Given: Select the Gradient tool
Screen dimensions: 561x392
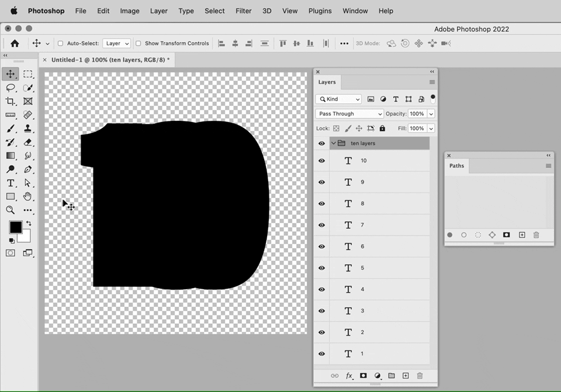Looking at the screenshot, I should pos(11,155).
